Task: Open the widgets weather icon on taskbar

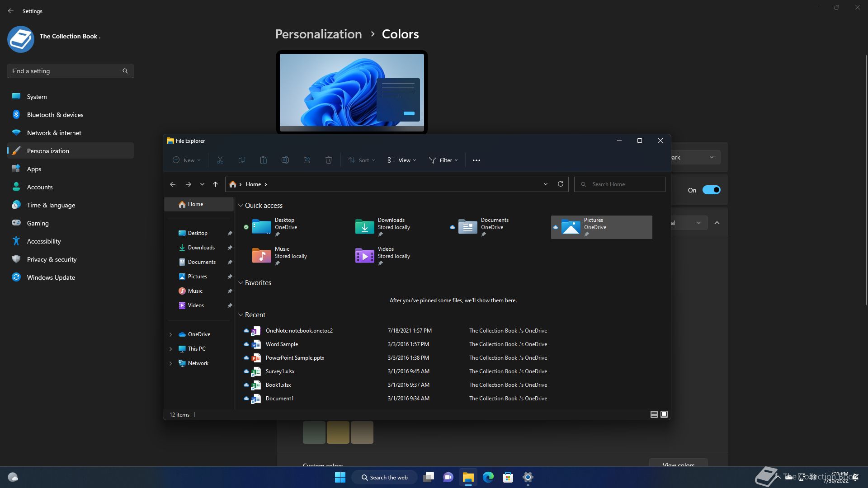Action: (x=13, y=477)
